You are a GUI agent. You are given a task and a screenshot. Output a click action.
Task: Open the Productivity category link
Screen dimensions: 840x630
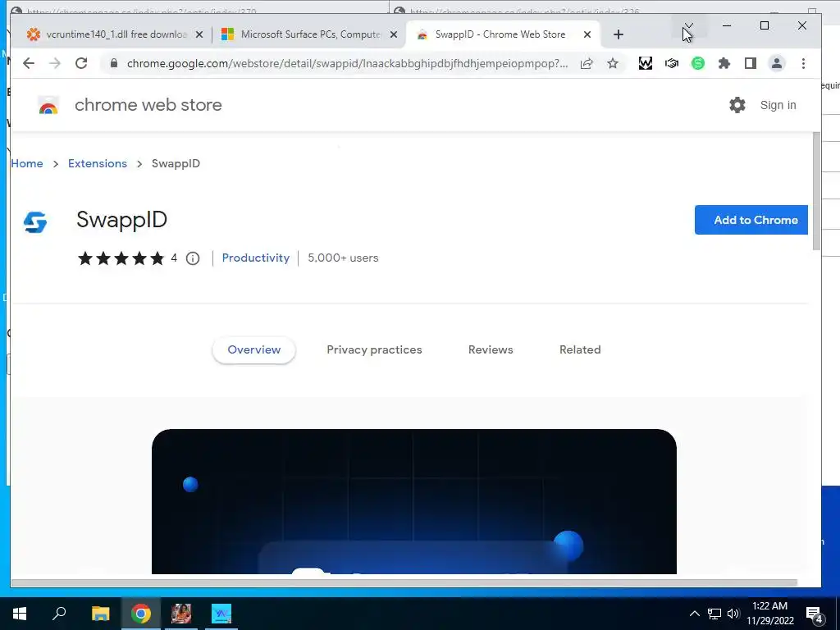256,258
